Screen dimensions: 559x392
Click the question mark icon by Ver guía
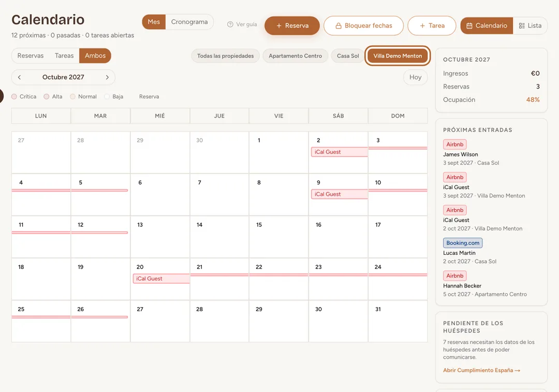coord(230,24)
